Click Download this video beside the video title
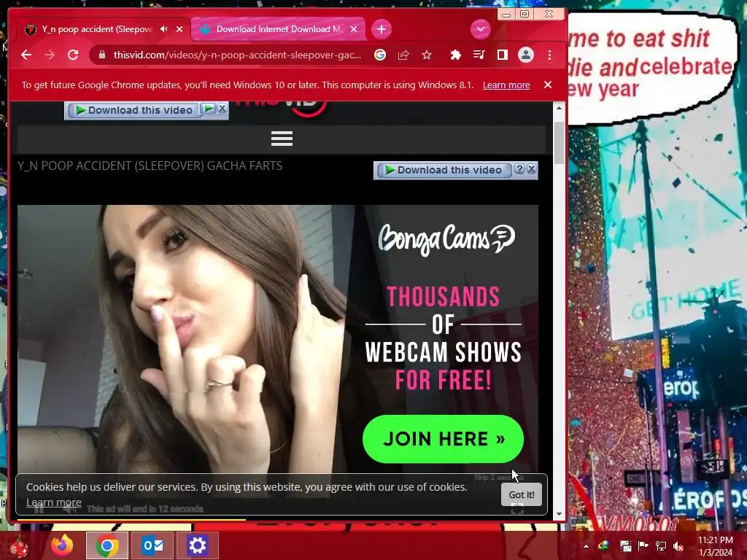 coord(443,170)
